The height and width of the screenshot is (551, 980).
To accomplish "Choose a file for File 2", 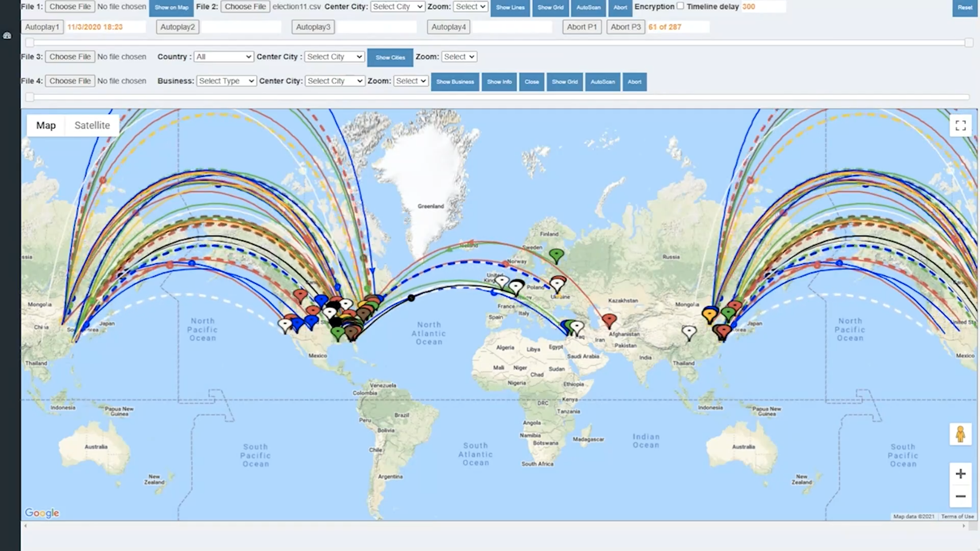I will point(245,7).
